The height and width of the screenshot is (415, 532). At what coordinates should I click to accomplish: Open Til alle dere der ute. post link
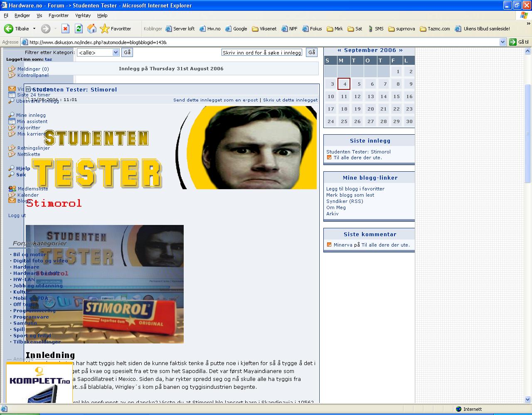[357, 158]
